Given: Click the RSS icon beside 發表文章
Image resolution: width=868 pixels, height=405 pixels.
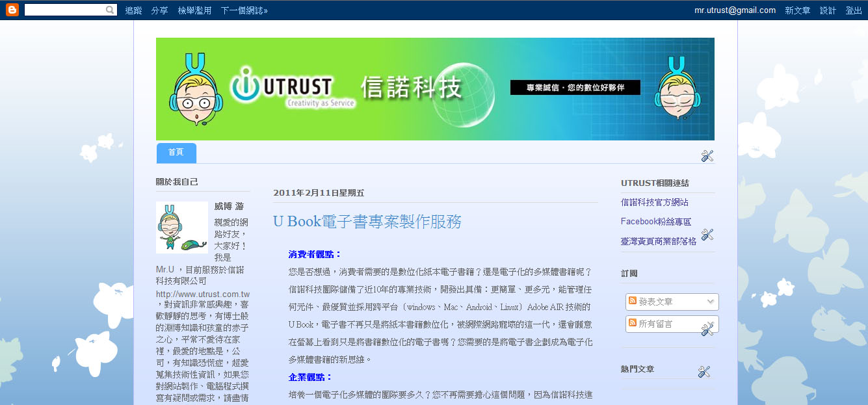Looking at the screenshot, I should (x=633, y=301).
